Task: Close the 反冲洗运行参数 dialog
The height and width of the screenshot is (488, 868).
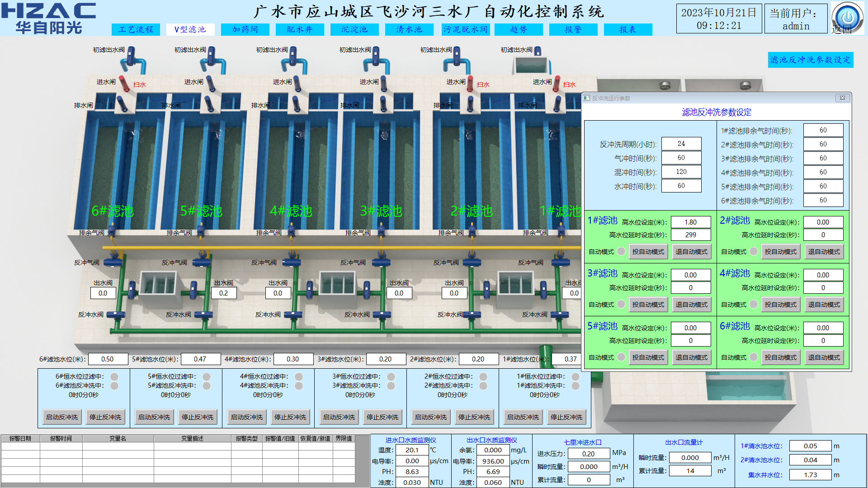Action: (842, 98)
